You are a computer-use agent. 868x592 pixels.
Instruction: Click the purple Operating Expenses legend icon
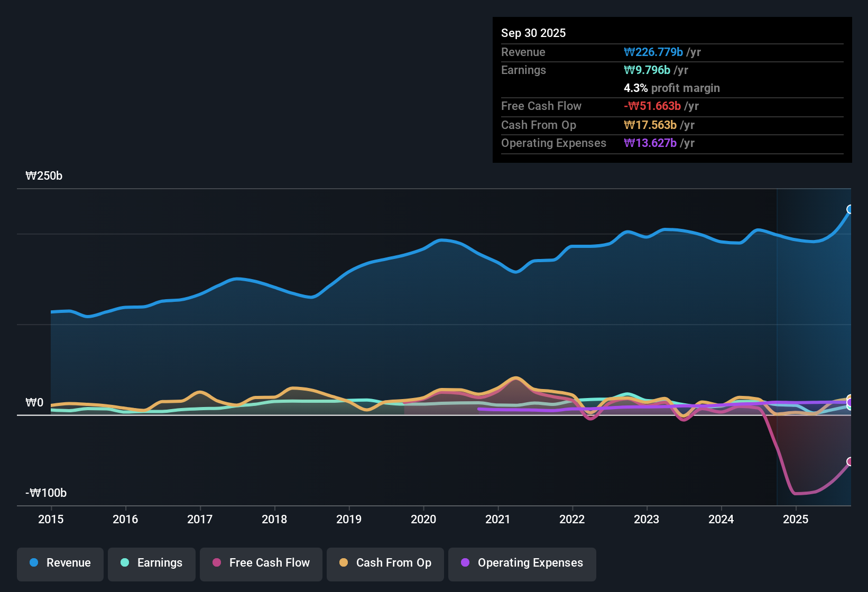(x=465, y=563)
